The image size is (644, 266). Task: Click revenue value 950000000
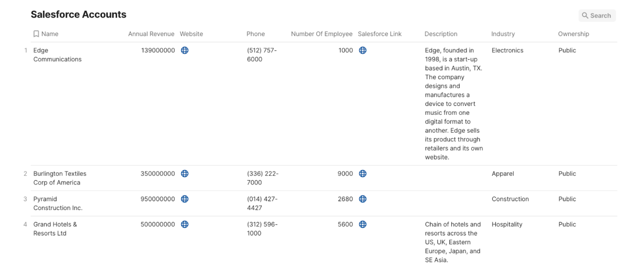(158, 199)
